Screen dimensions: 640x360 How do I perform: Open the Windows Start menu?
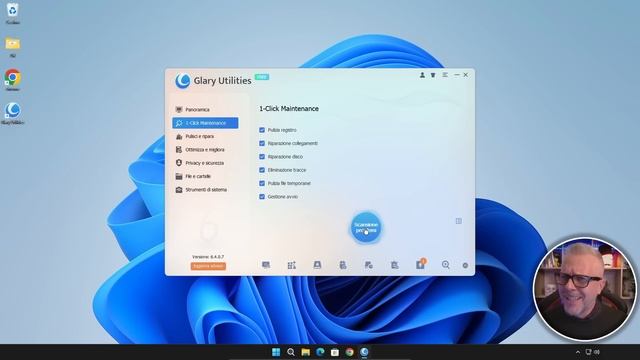click(276, 352)
